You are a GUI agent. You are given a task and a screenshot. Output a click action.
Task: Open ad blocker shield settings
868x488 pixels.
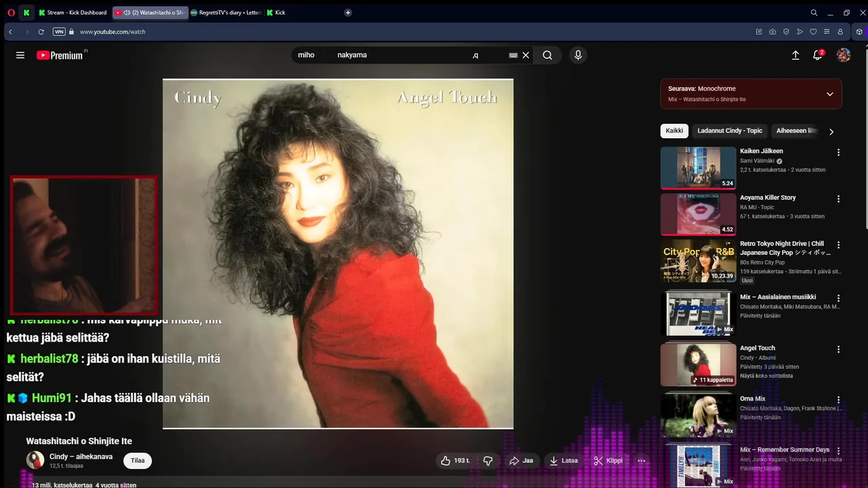tap(786, 32)
